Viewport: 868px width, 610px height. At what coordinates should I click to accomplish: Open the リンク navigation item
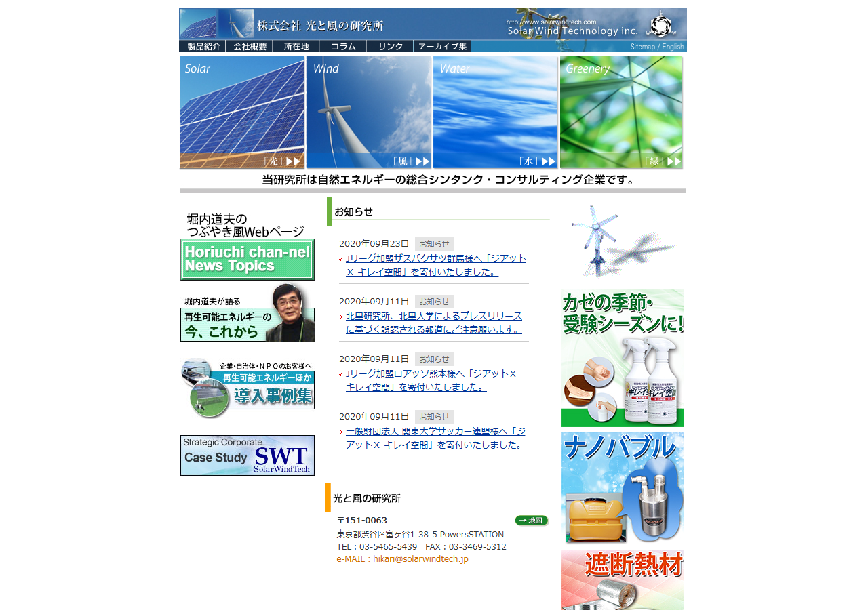(390, 47)
